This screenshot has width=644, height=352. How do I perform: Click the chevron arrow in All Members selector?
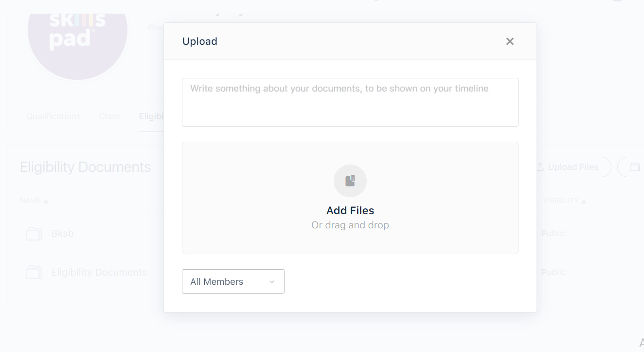pos(272,282)
